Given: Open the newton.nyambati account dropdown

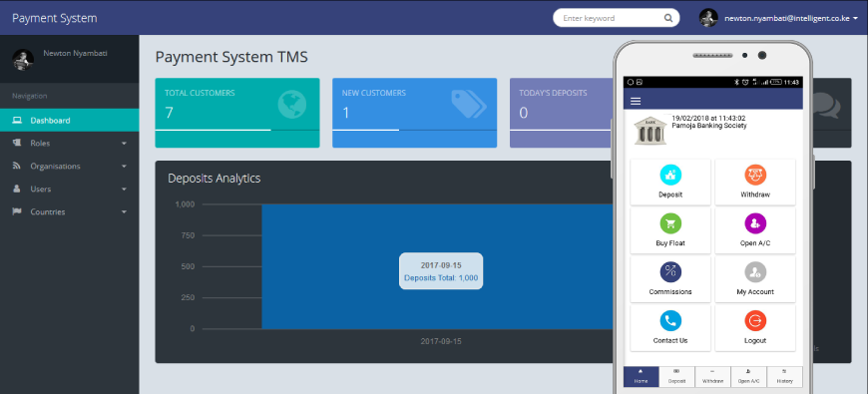Looking at the screenshot, I should [x=779, y=18].
